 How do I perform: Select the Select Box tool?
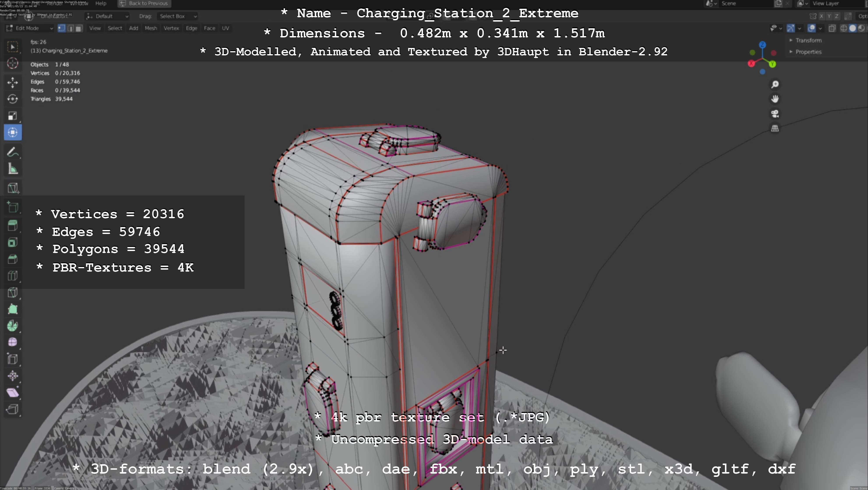(13, 46)
